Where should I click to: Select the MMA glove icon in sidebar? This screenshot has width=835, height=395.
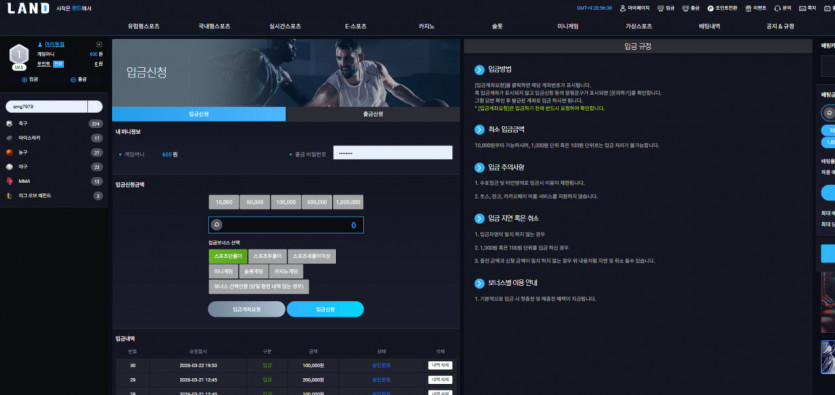click(x=9, y=181)
